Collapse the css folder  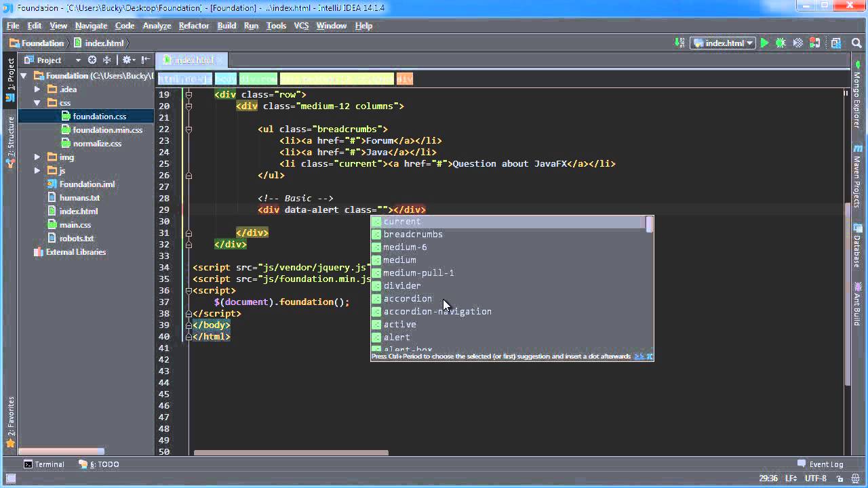(x=37, y=103)
